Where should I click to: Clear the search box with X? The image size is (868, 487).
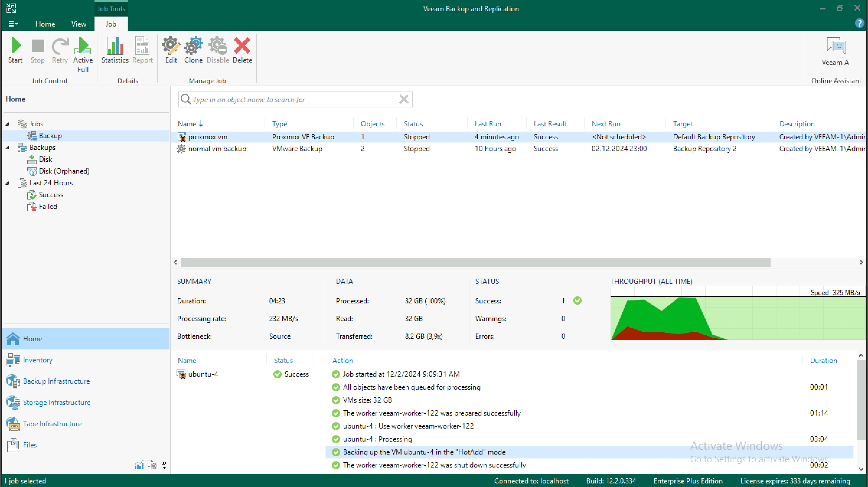click(404, 99)
